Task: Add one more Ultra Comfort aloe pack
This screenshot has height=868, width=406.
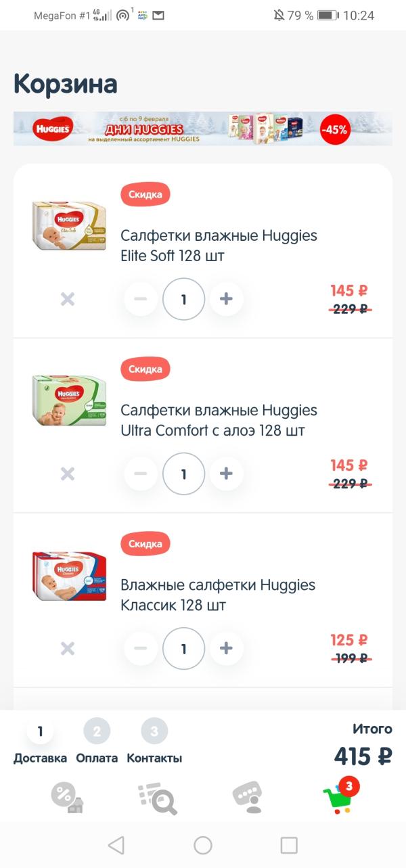Action: point(226,474)
